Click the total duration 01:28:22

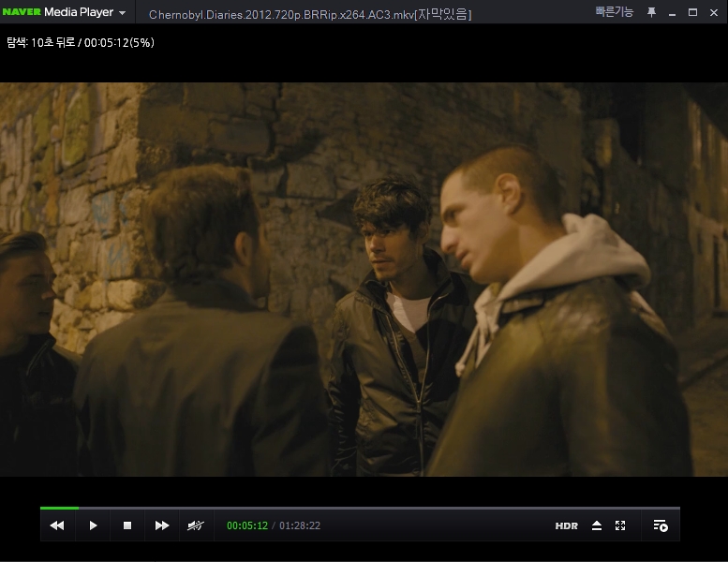pyautogui.click(x=300, y=526)
